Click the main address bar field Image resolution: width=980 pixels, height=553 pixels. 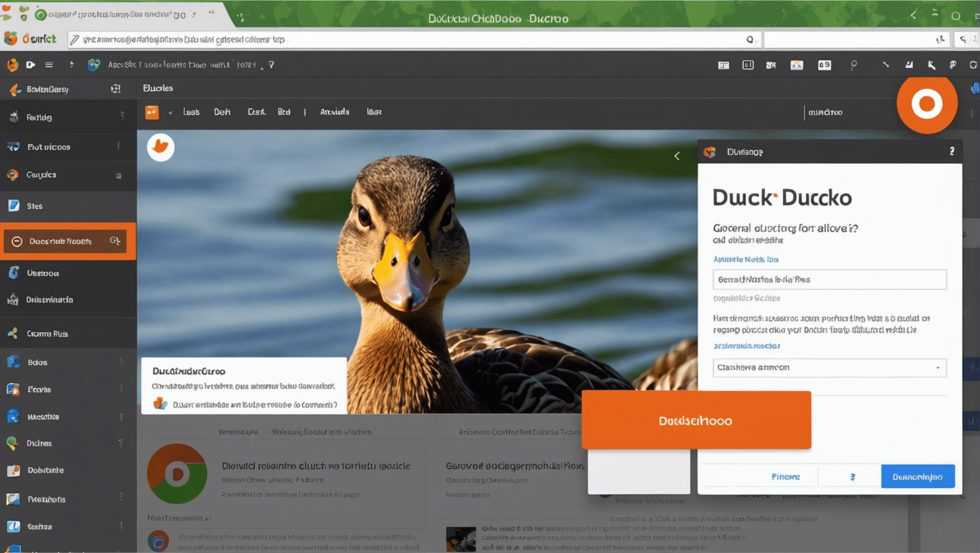tap(413, 40)
